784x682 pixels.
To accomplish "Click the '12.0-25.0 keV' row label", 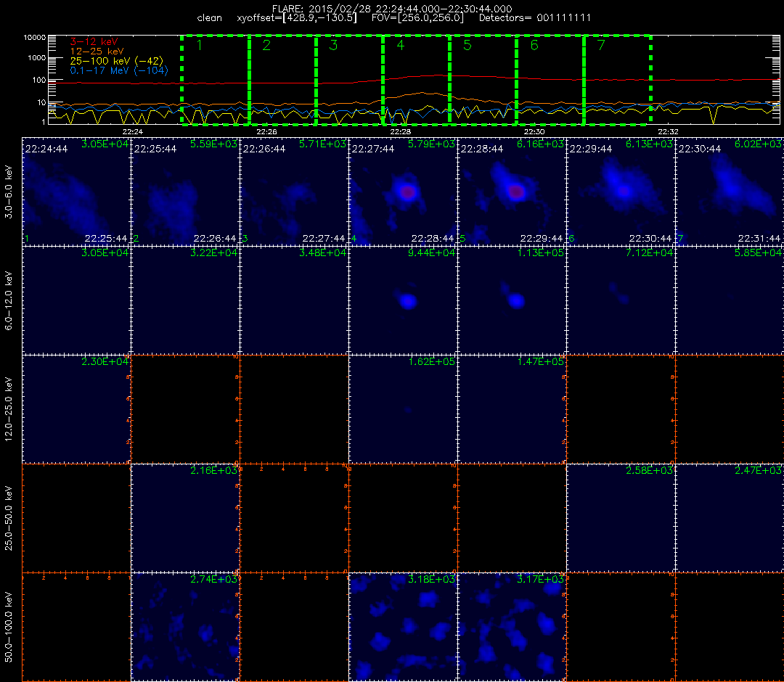I will point(9,409).
